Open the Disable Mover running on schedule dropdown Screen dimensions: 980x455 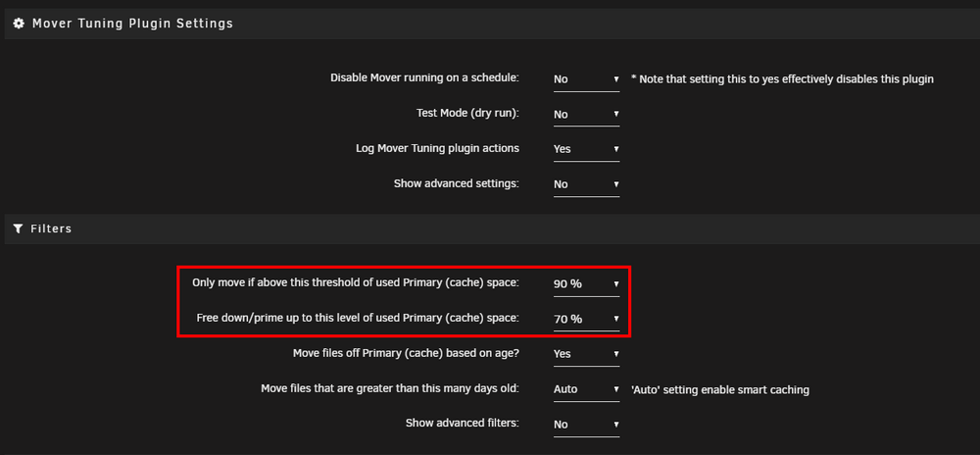pyautogui.click(x=586, y=80)
